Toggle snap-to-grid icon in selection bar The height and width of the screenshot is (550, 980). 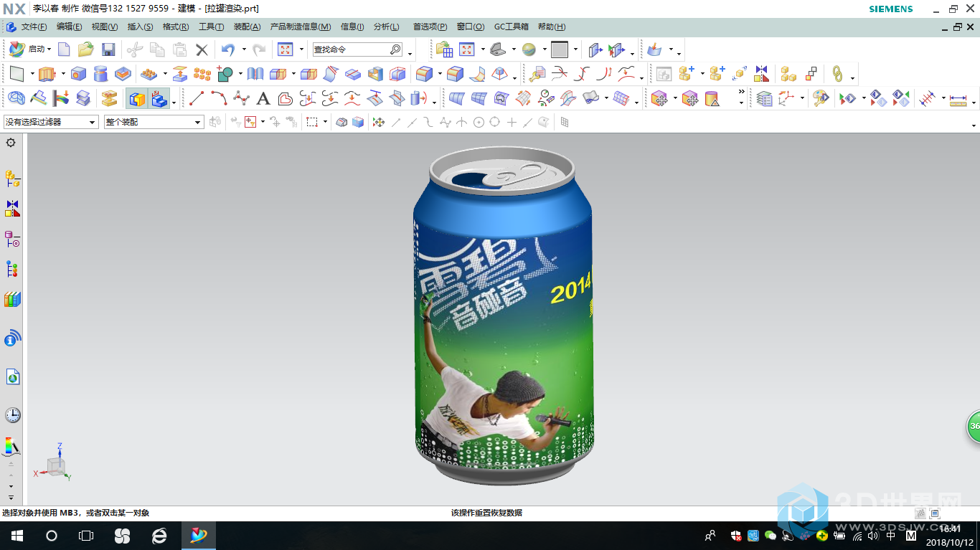[x=565, y=122]
